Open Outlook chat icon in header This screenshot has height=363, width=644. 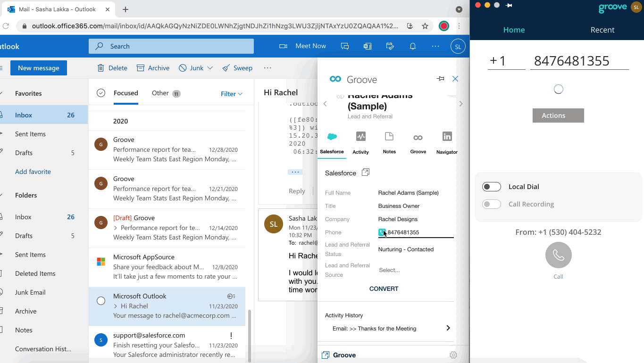(x=345, y=46)
